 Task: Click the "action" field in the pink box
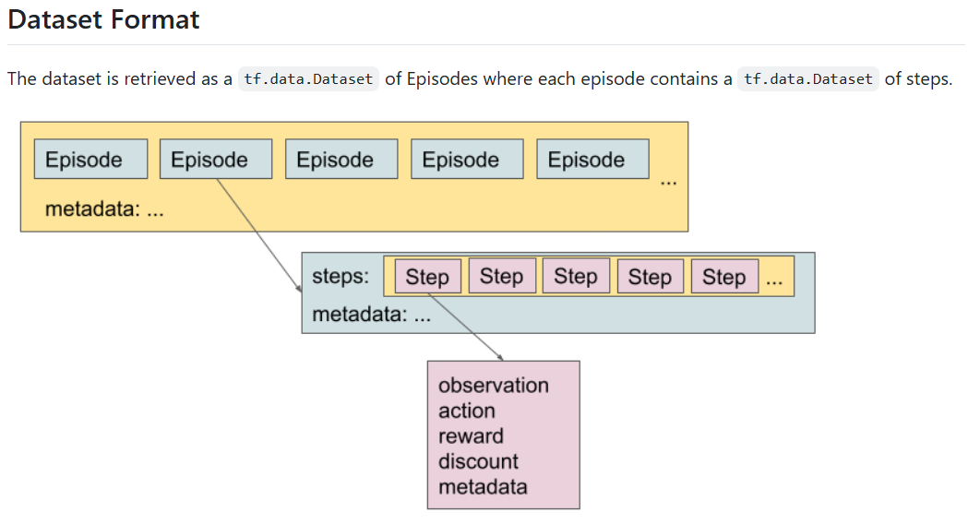(467, 411)
